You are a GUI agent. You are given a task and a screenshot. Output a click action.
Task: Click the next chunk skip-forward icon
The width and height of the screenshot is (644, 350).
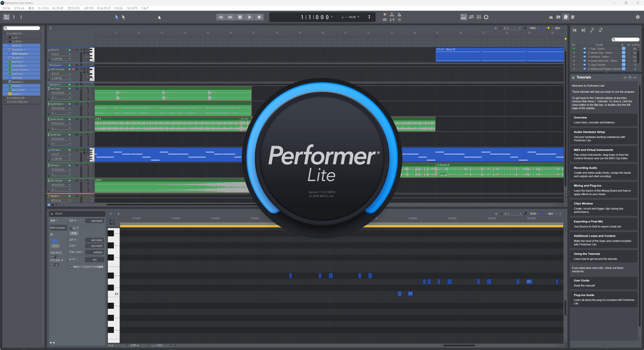click(x=583, y=30)
